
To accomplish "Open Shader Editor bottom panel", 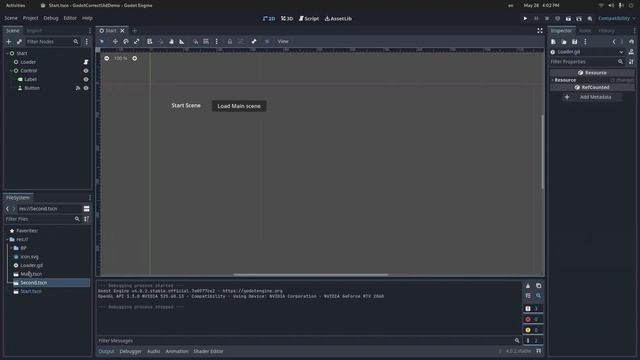I will coord(209,351).
